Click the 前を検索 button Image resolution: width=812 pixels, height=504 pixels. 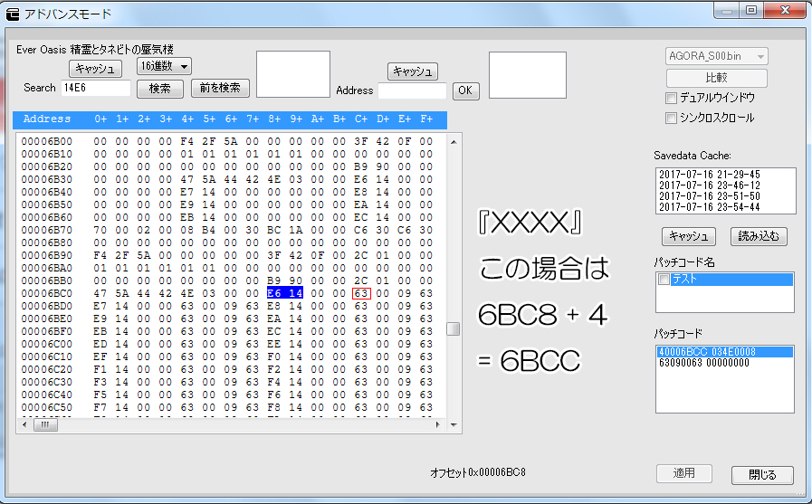point(220,88)
